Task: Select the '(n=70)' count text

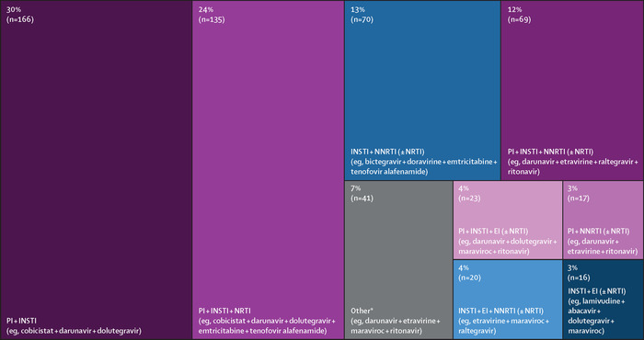Action: point(362,19)
